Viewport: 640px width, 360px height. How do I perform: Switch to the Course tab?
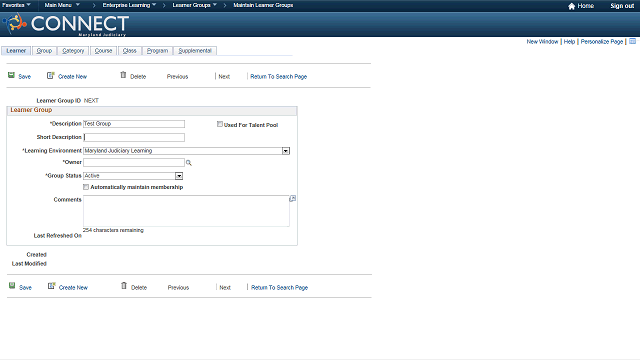[103, 51]
